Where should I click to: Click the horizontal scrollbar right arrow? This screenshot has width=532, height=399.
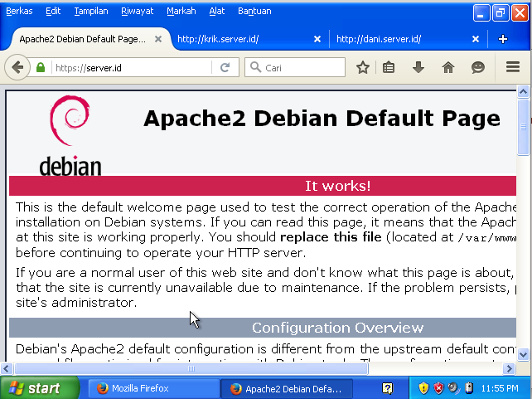pos(509,368)
